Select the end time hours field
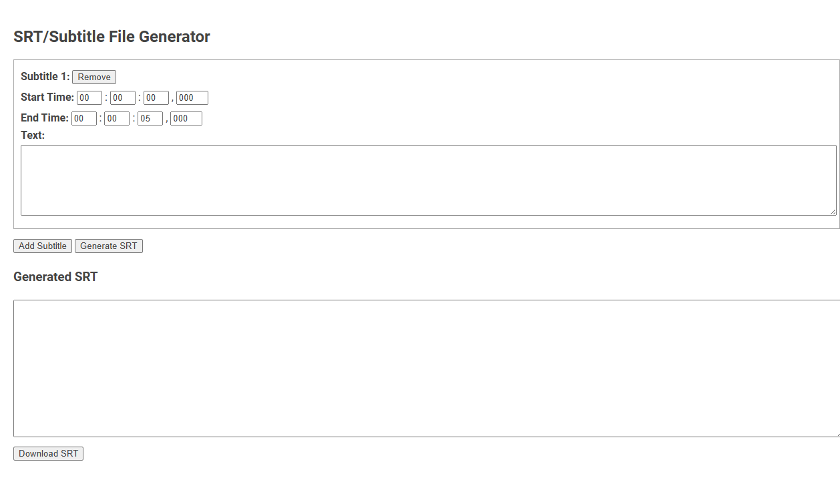The height and width of the screenshot is (504, 840). tap(83, 118)
